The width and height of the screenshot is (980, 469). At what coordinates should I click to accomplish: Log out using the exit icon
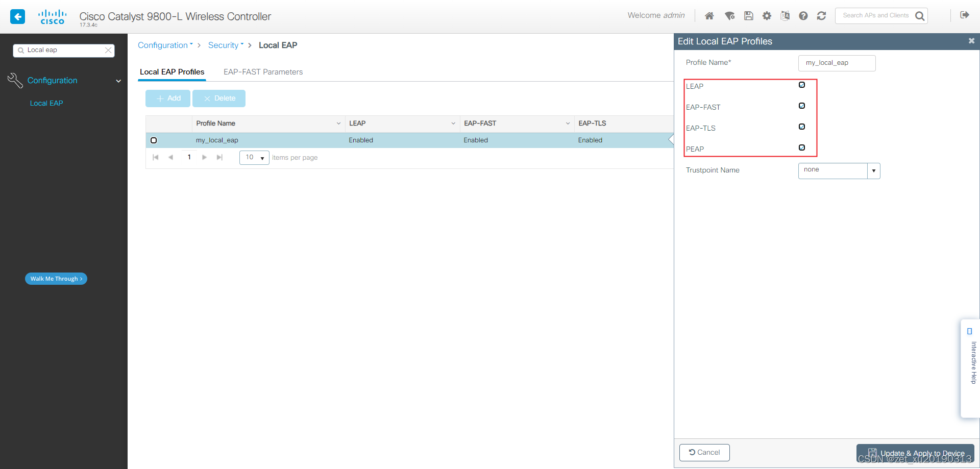965,15
